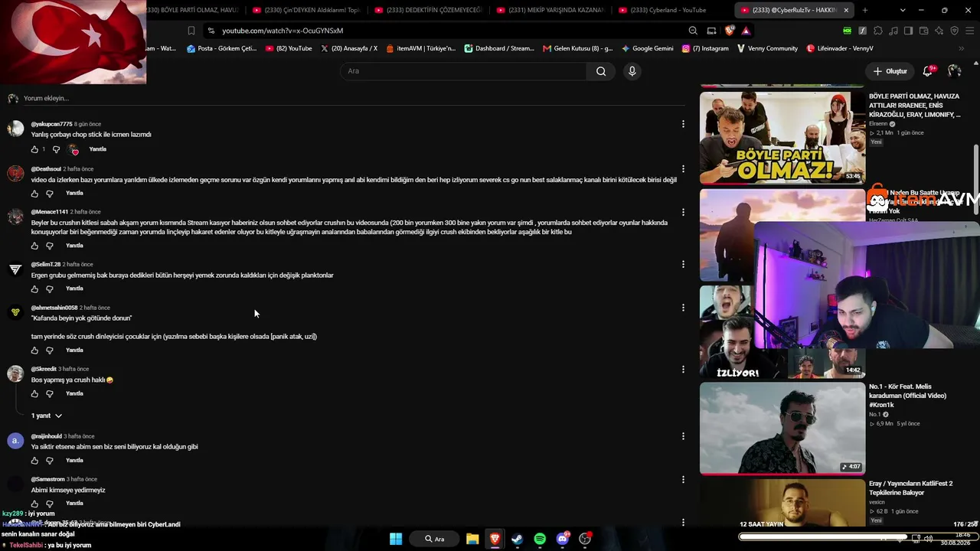Open the Windows taskbar 'Ara' search
Image resolution: width=980 pixels, height=551 pixels.
(435, 539)
